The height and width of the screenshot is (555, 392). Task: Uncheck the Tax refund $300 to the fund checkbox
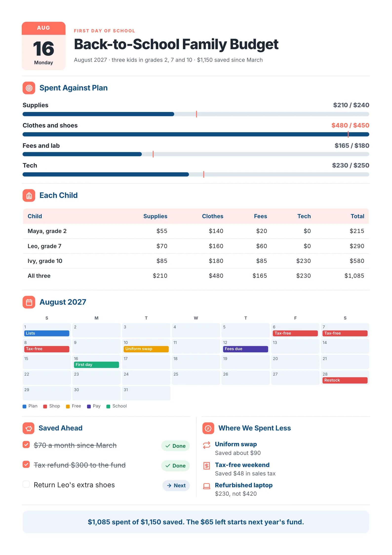[26, 464]
